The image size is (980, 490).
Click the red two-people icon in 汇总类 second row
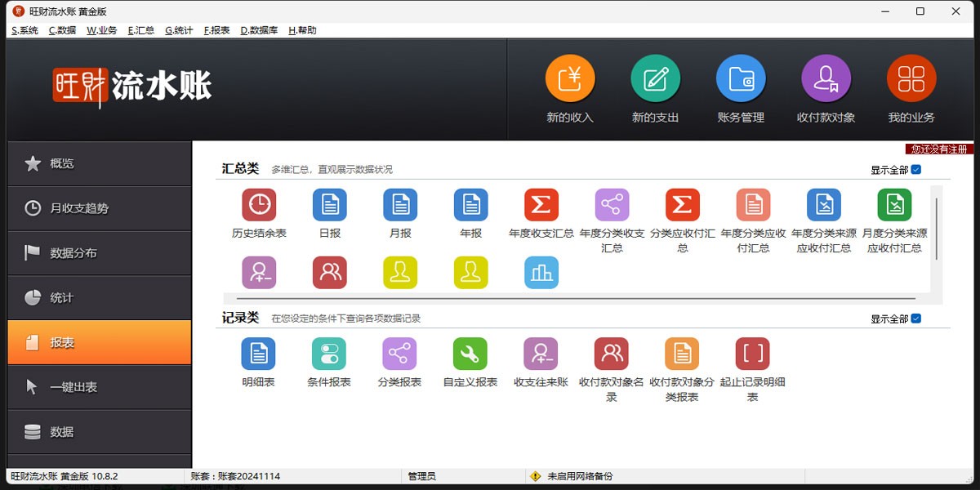[330, 273]
